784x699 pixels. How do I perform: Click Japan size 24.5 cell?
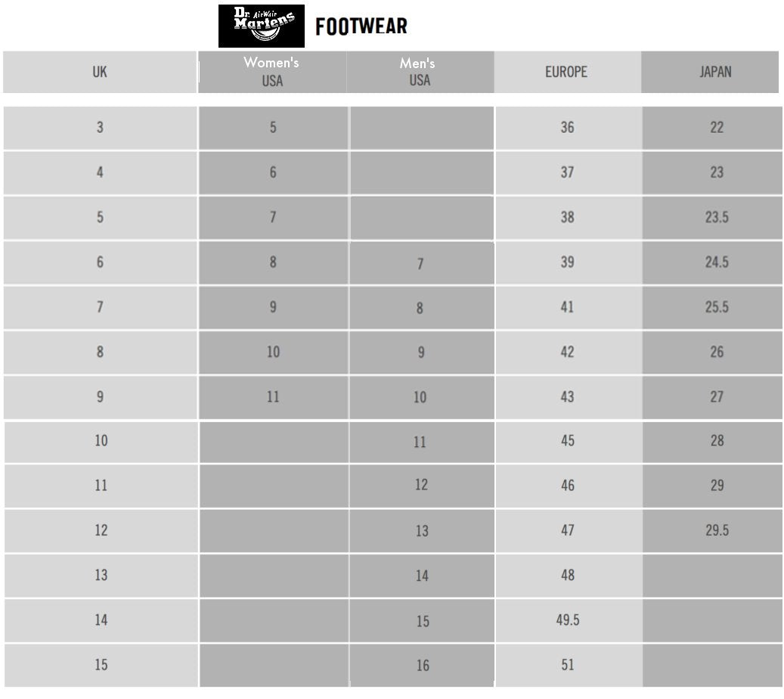717,262
